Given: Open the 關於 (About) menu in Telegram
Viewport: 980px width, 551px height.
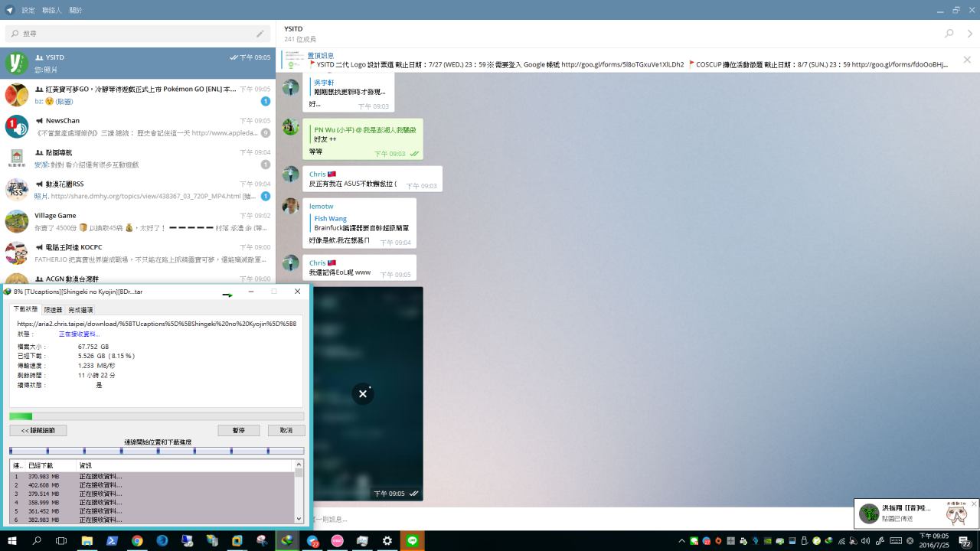Looking at the screenshot, I should click(x=76, y=10).
